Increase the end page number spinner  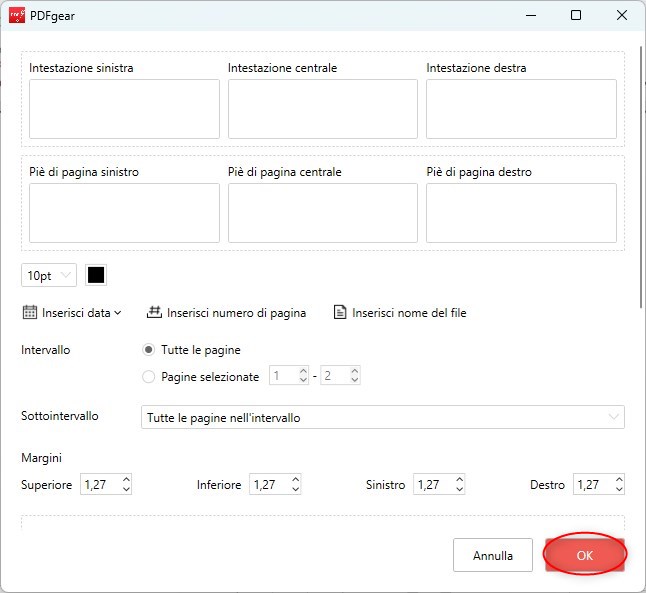pos(355,370)
